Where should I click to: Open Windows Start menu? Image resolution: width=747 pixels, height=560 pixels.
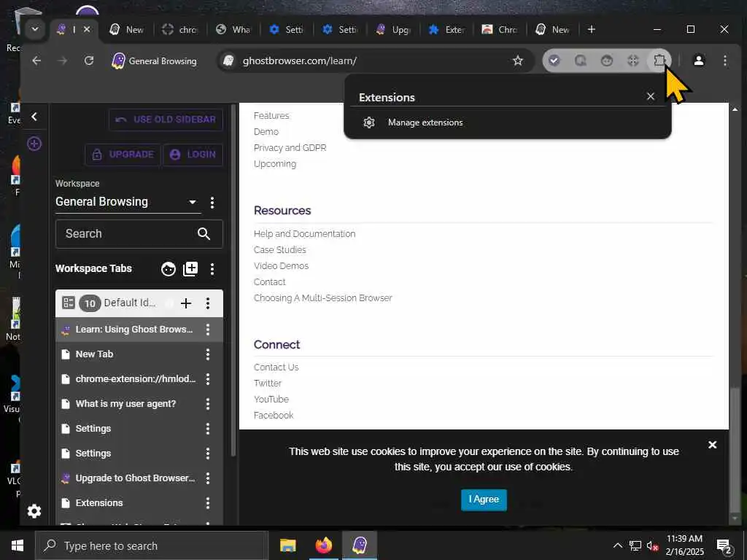pos(18,545)
